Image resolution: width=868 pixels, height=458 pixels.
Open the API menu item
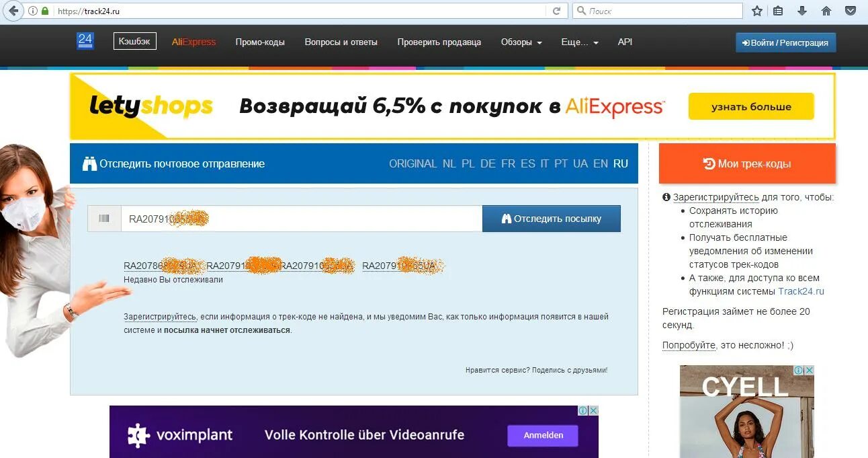pyautogui.click(x=625, y=42)
